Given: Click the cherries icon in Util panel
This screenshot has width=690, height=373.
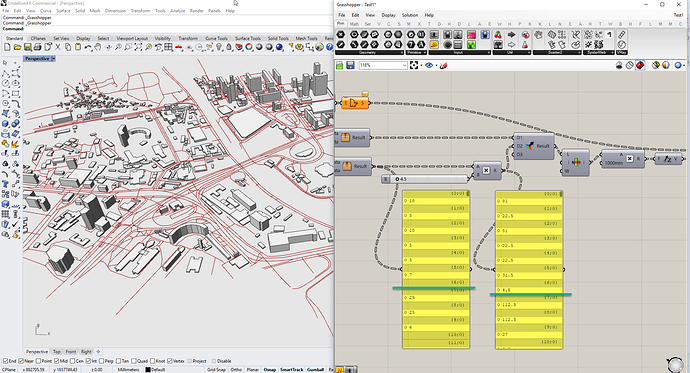Looking at the screenshot, I should click(498, 35).
